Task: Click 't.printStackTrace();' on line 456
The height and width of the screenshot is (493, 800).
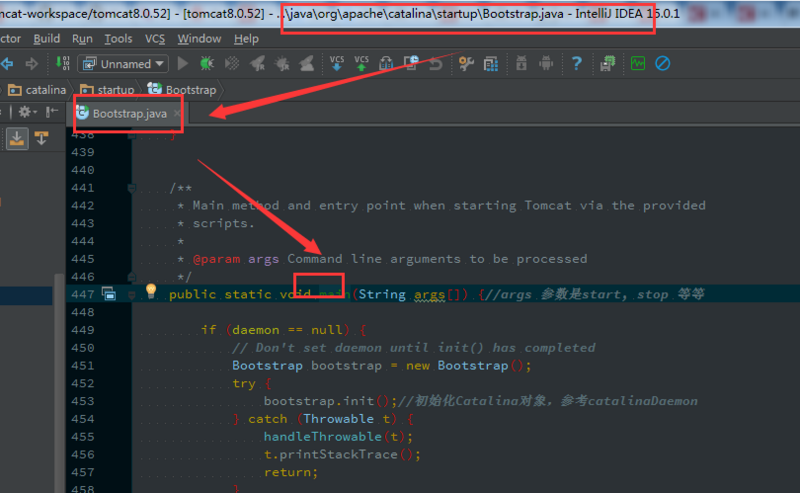Action: tap(342, 455)
